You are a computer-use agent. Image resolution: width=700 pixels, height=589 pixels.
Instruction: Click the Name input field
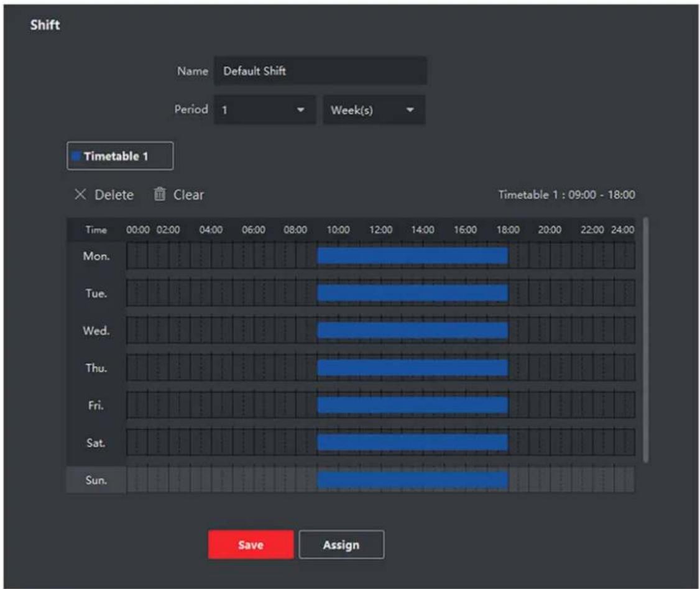321,71
